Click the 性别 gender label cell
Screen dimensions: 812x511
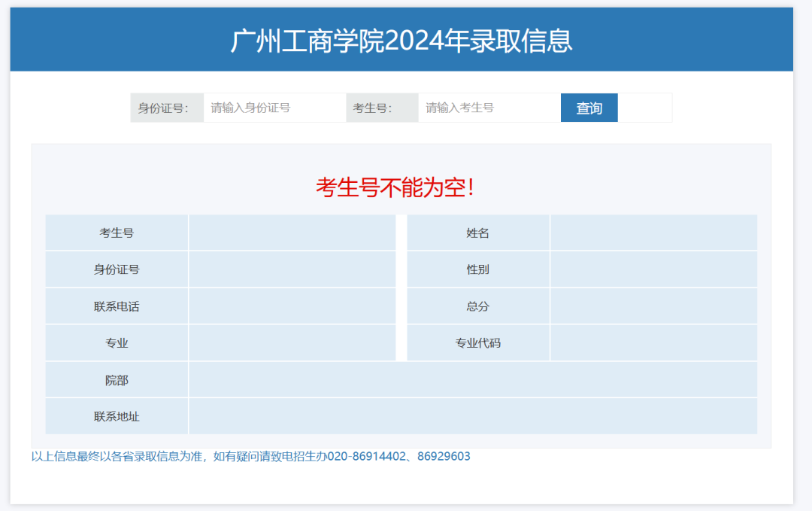tap(477, 269)
